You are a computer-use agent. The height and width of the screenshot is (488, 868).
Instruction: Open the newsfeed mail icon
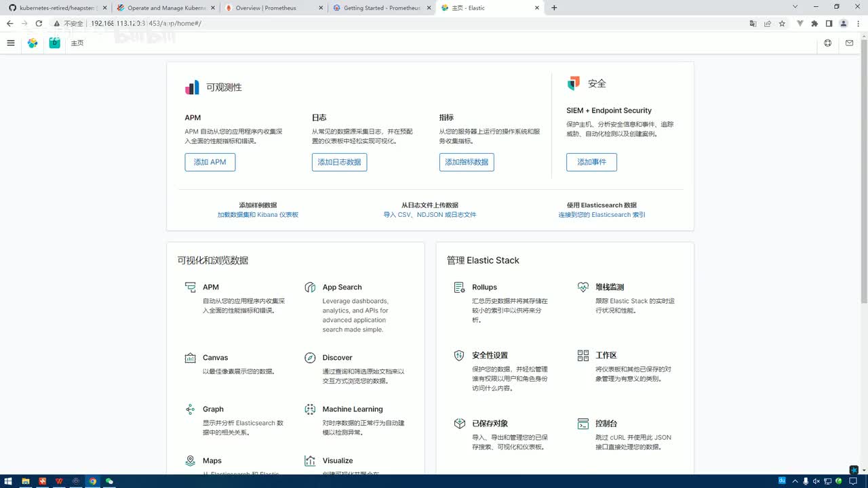click(x=849, y=43)
